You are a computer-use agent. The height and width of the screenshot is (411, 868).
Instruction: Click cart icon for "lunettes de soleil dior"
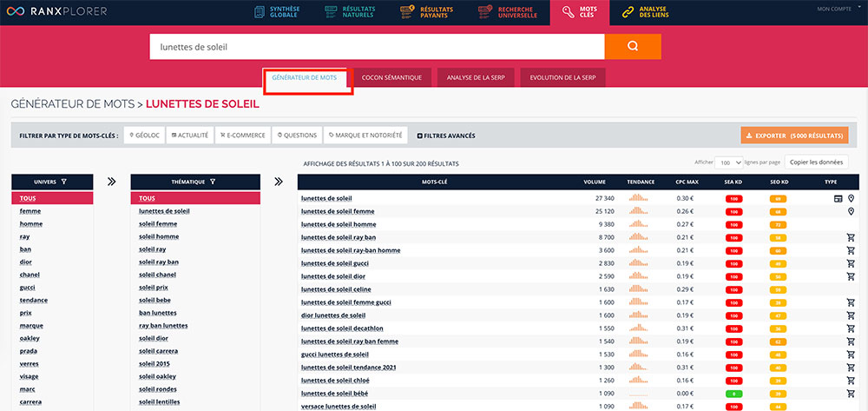pyautogui.click(x=851, y=276)
